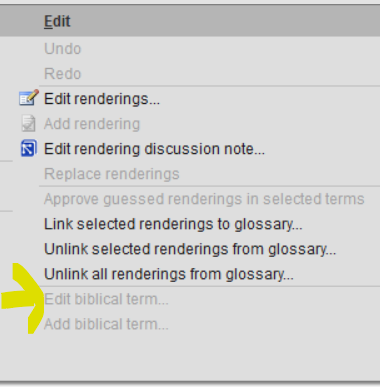The image size is (380, 387).
Task: Choose "Unlink selected renderings from glossary..."
Action: (x=190, y=249)
